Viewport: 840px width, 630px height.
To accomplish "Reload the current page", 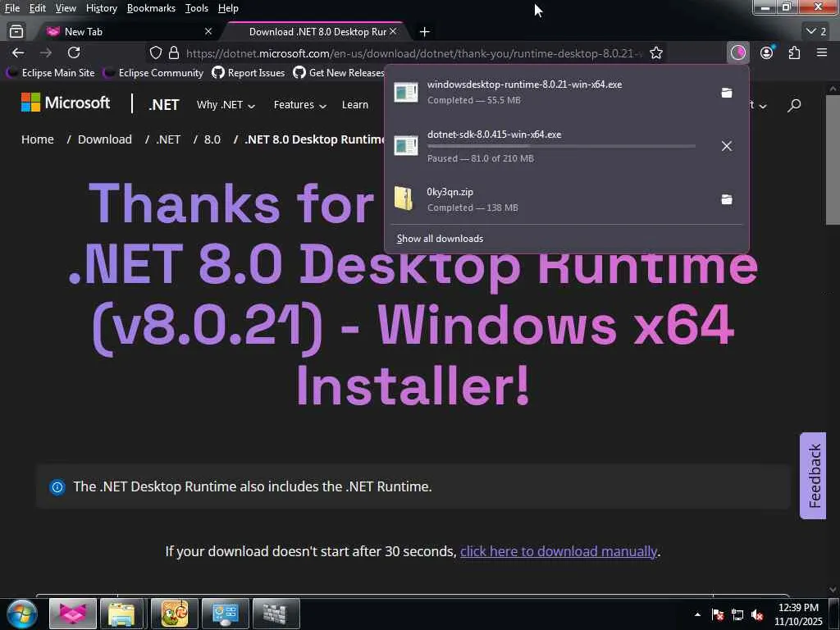I will (74, 52).
